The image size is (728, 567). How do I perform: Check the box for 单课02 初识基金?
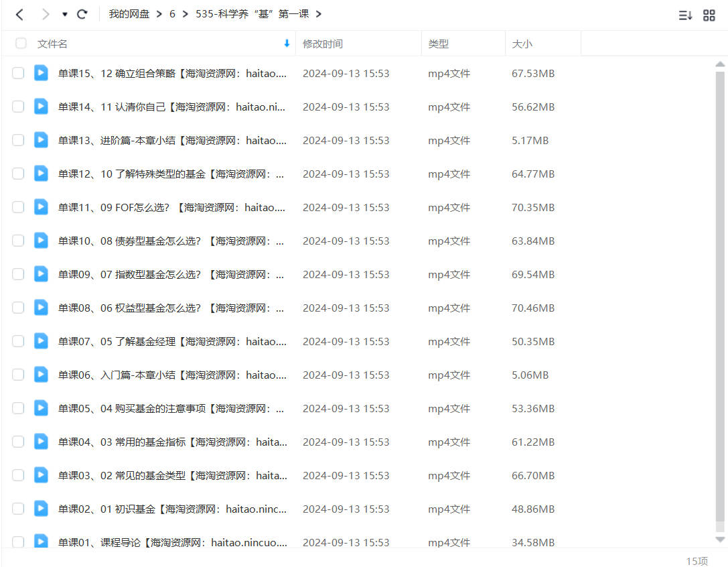(18, 509)
